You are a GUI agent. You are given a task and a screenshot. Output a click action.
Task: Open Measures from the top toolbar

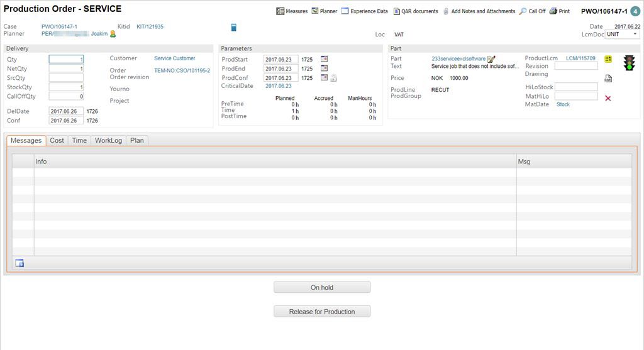point(280,11)
